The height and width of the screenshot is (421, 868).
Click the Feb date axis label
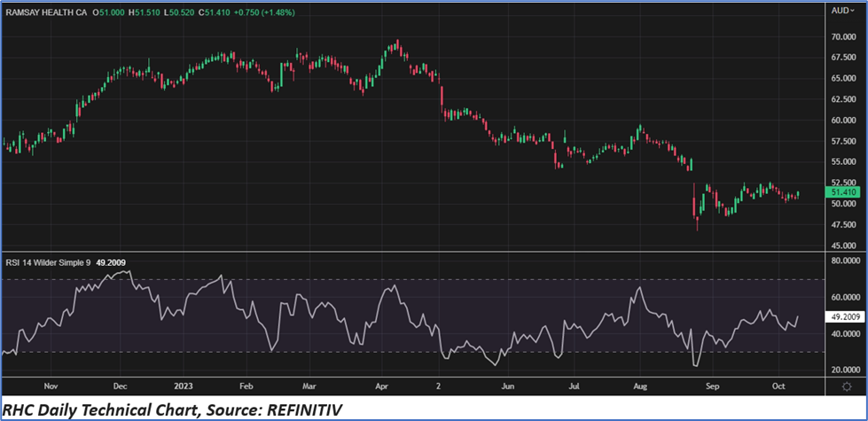pos(246,386)
